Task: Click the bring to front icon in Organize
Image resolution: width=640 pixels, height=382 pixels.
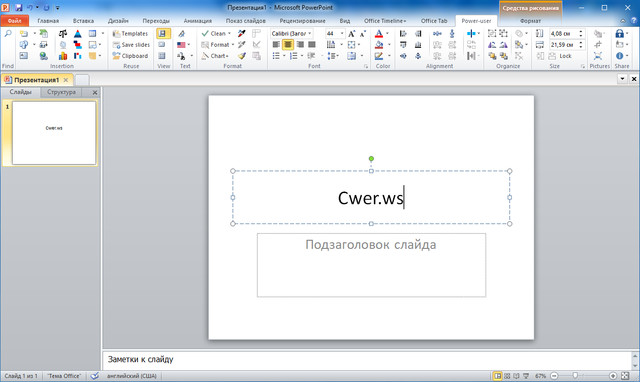Action: pos(492,56)
